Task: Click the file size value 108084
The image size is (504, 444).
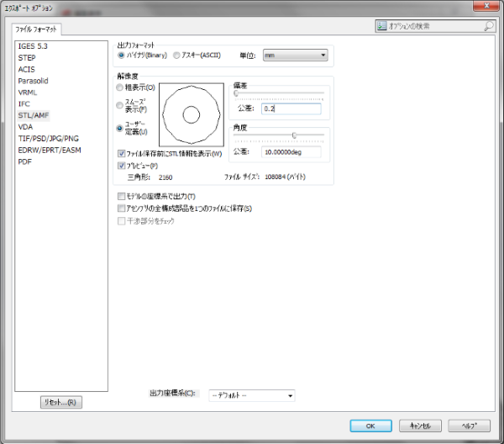Action: click(x=276, y=177)
